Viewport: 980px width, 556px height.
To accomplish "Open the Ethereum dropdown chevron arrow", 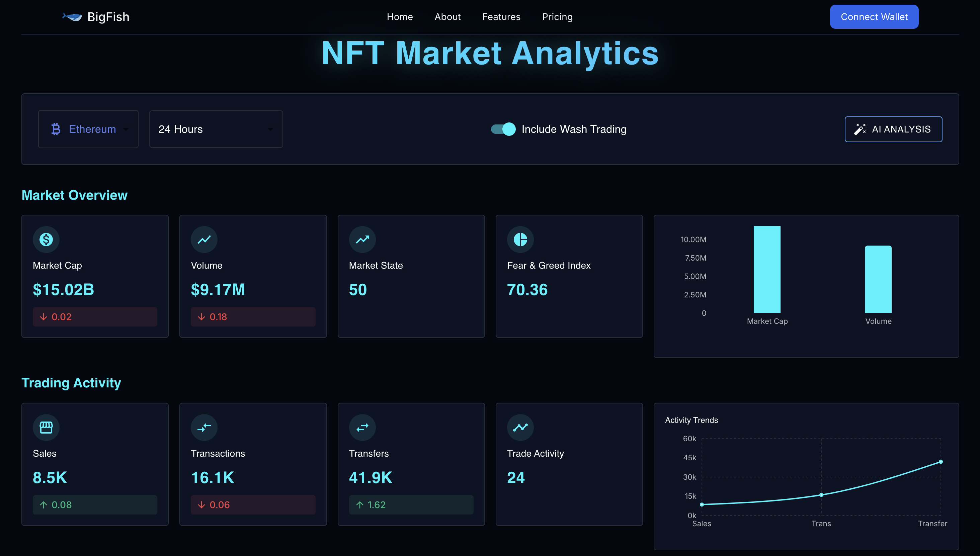I will pos(127,130).
